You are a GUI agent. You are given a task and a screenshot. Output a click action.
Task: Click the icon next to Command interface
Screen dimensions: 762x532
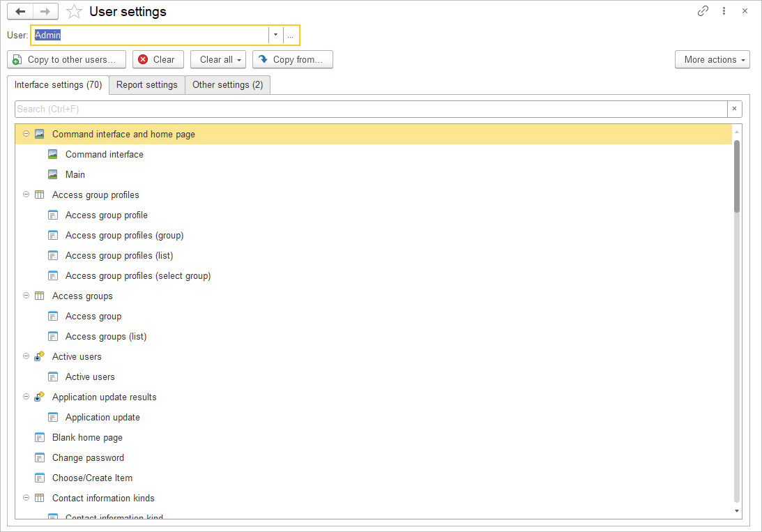coord(53,155)
